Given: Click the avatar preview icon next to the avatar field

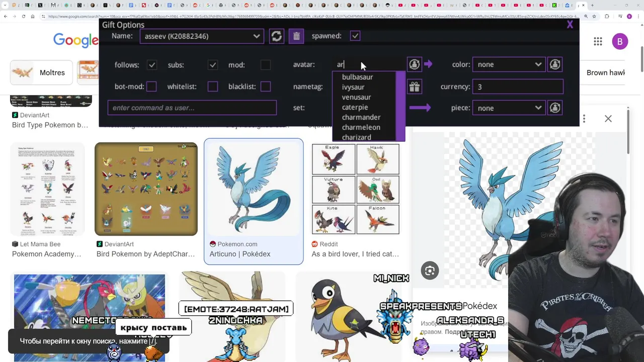Looking at the screenshot, I should (414, 64).
